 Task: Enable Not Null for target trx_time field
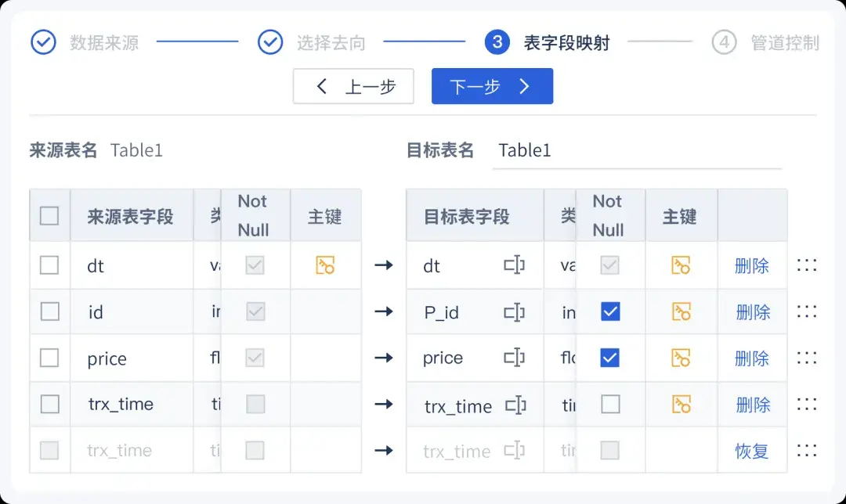(x=610, y=405)
